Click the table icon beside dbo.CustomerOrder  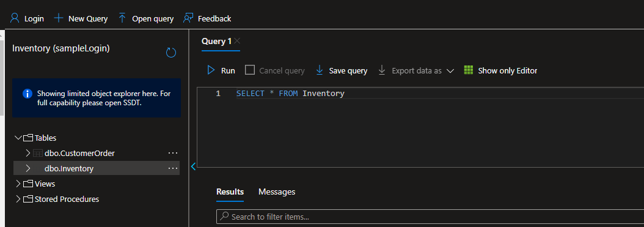point(37,154)
